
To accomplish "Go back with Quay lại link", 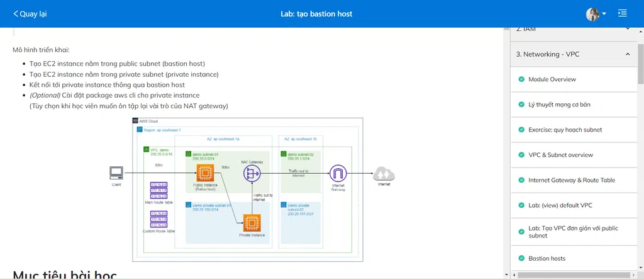I will coord(30,14).
